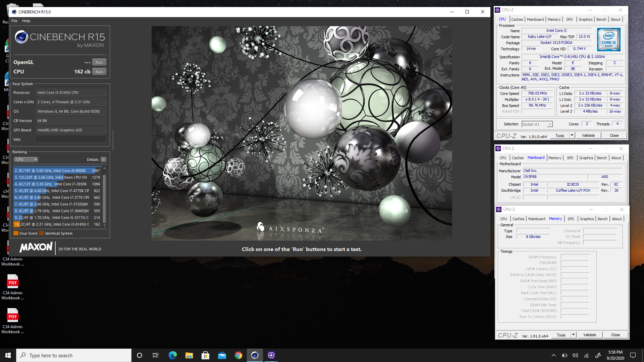Screen dimensions: 644x362
Task: Expand Socket #1 selection dropdown
Action: click(537, 124)
